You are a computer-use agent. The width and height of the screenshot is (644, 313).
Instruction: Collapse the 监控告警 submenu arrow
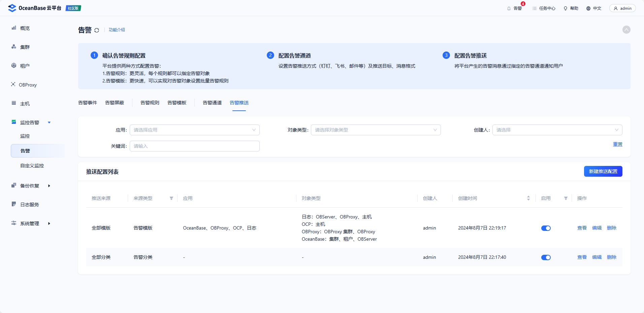tap(49, 123)
